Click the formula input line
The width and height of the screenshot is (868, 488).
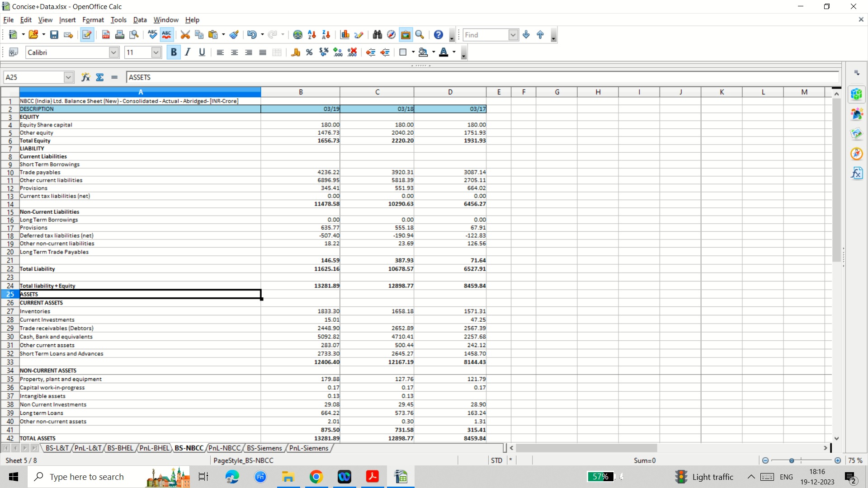pyautogui.click(x=482, y=77)
